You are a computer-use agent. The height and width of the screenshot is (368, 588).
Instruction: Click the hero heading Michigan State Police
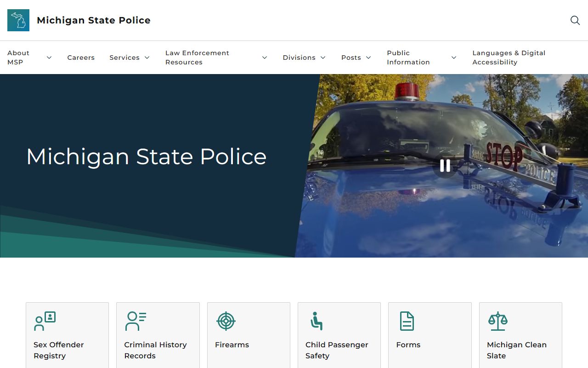147,156
